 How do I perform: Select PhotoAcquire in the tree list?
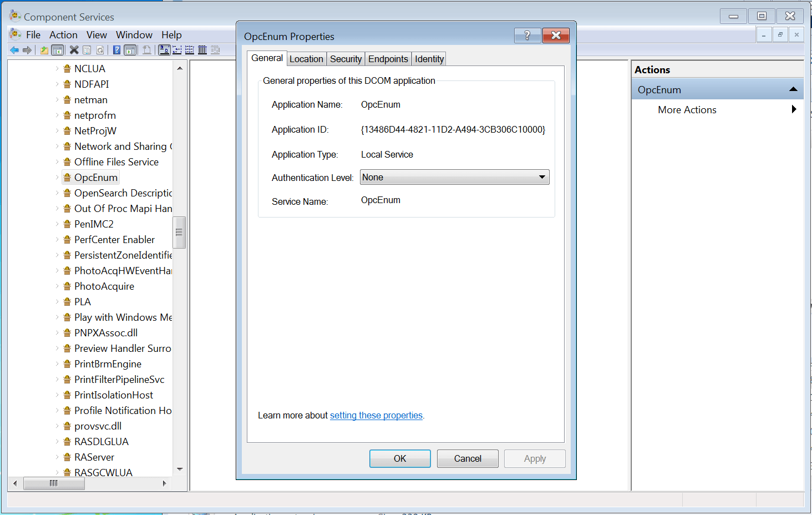coord(104,286)
